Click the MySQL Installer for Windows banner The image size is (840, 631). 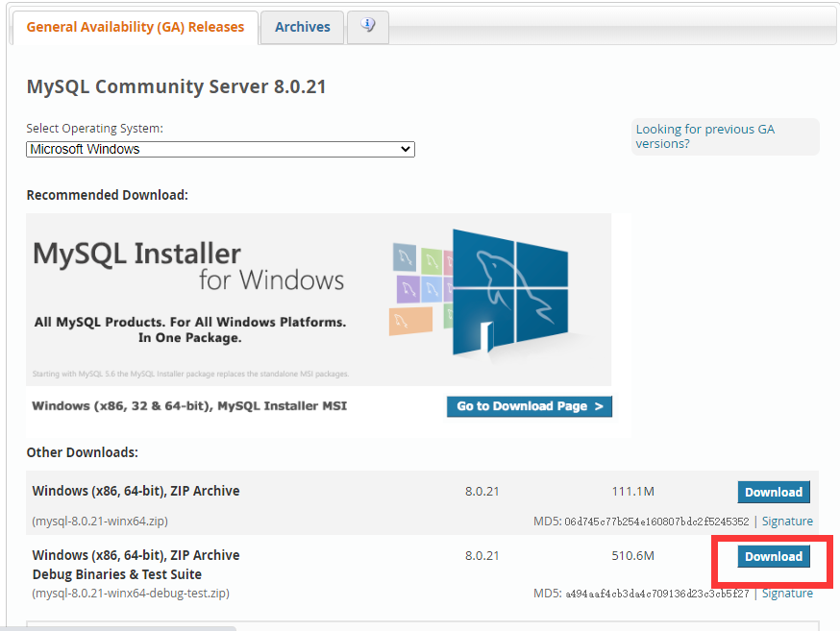(x=318, y=300)
